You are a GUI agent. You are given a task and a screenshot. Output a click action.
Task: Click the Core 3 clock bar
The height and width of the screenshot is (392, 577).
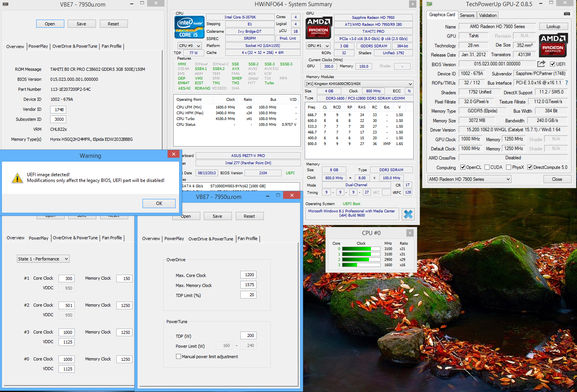point(362,265)
